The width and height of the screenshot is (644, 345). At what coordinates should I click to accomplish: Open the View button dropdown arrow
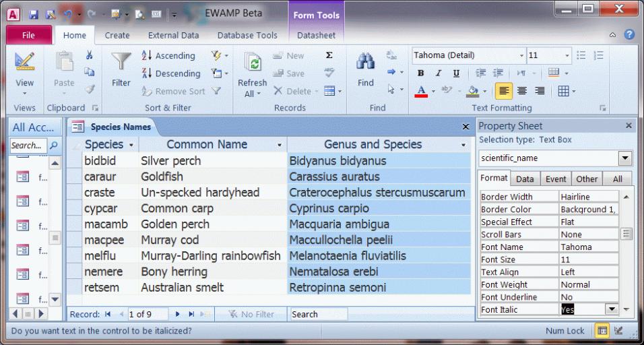tap(24, 94)
